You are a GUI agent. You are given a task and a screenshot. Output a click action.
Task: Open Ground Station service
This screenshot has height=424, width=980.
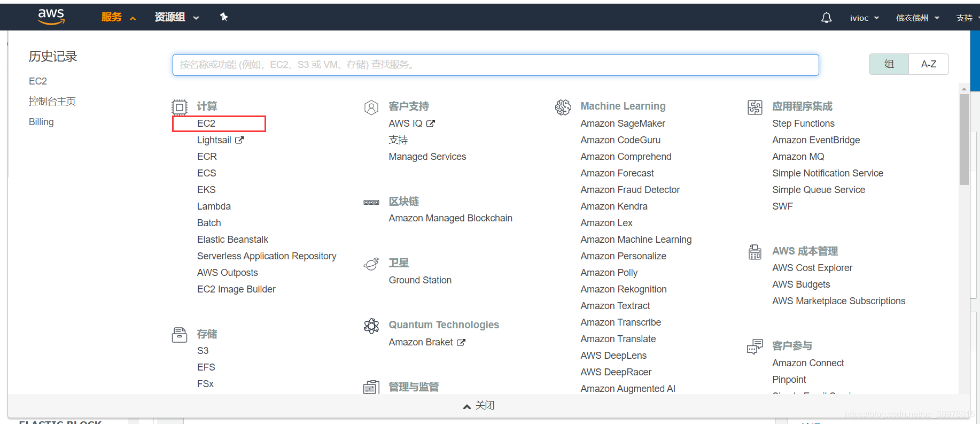click(x=420, y=280)
